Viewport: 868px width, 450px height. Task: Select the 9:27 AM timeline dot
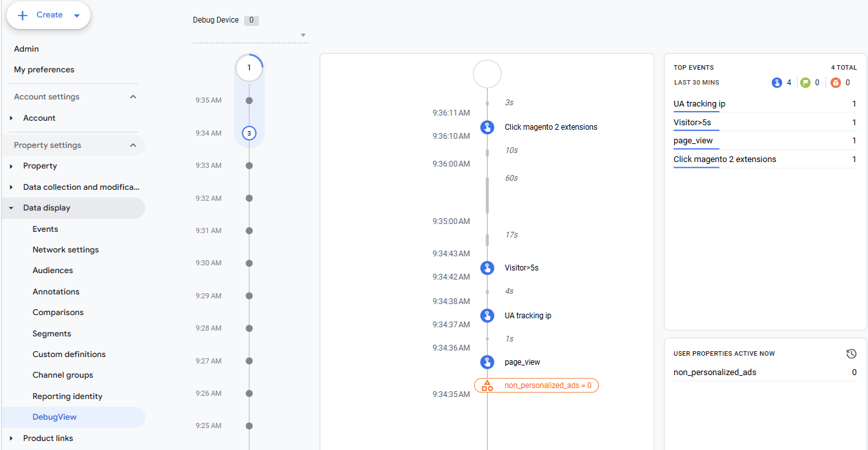pyautogui.click(x=249, y=361)
